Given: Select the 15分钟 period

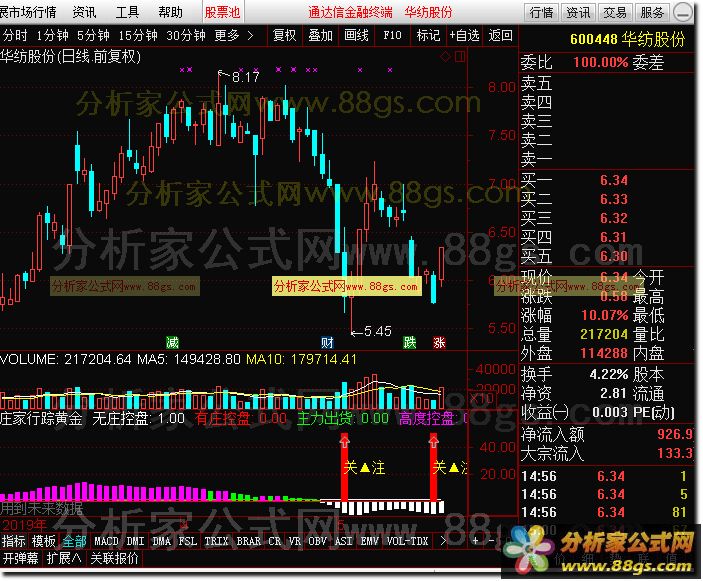Looking at the screenshot, I should coord(138,35).
